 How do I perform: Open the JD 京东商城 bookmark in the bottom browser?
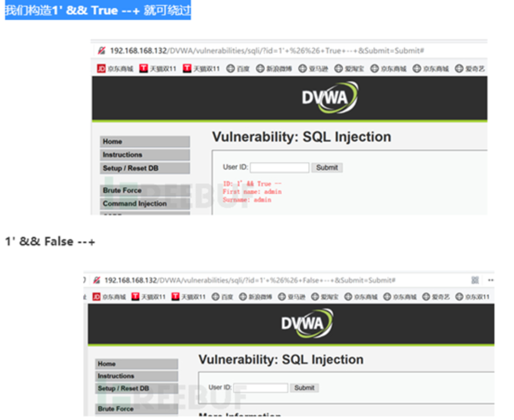tap(109, 297)
